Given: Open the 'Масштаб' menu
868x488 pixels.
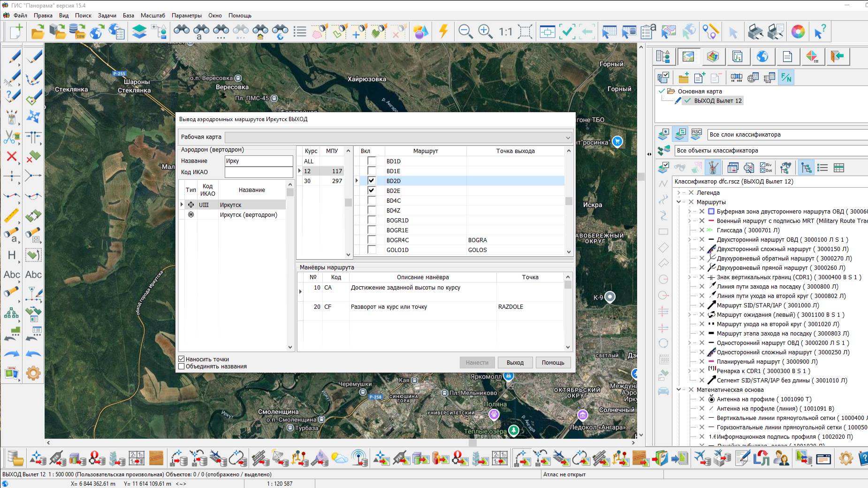Looking at the screenshot, I should 152,15.
